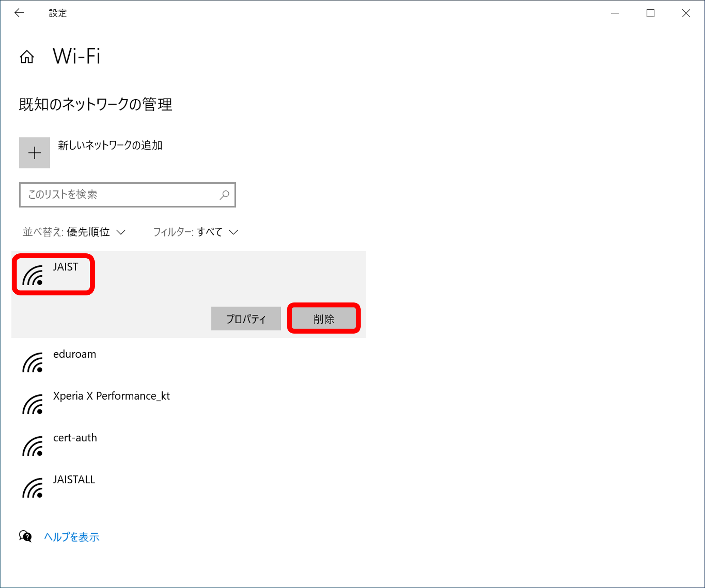Minimize the 設定 window
The image size is (705, 588).
[615, 13]
